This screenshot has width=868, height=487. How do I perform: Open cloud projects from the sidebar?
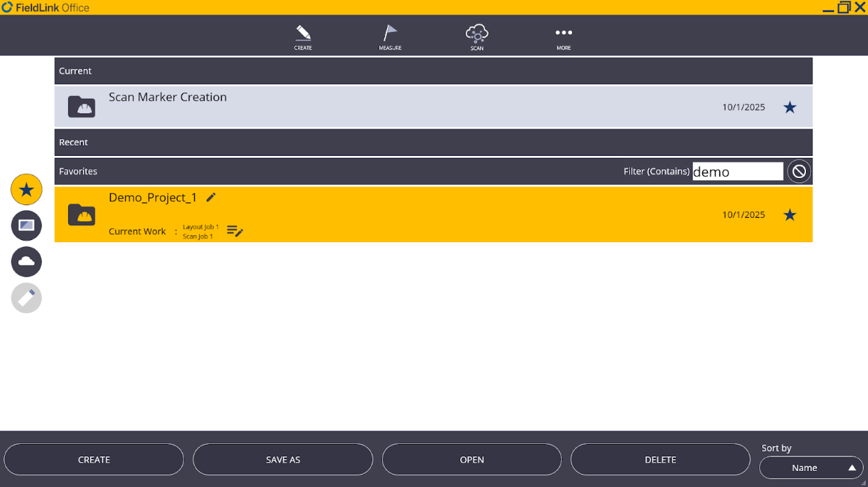pyautogui.click(x=26, y=262)
